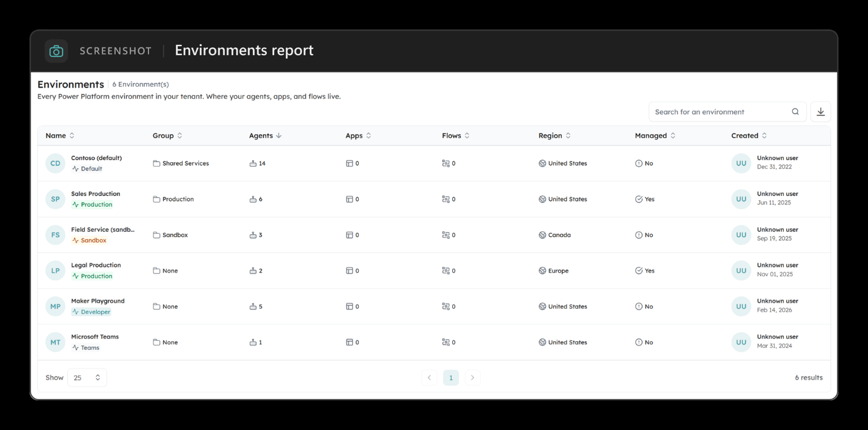Click the Jun 11, 2025 created date
The height and width of the screenshot is (430, 868).
click(774, 203)
